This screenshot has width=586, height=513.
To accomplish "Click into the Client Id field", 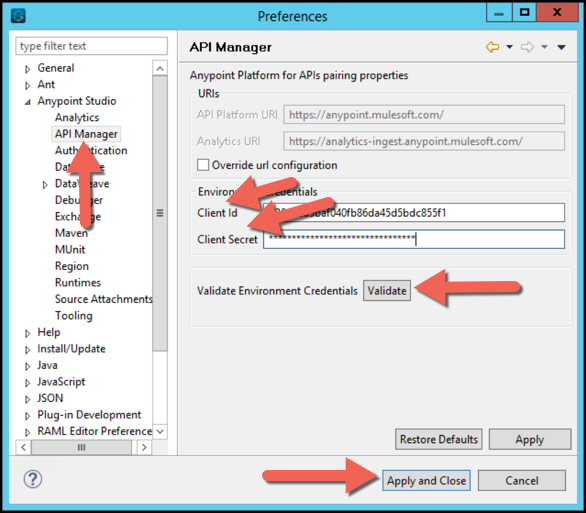I will point(414,213).
